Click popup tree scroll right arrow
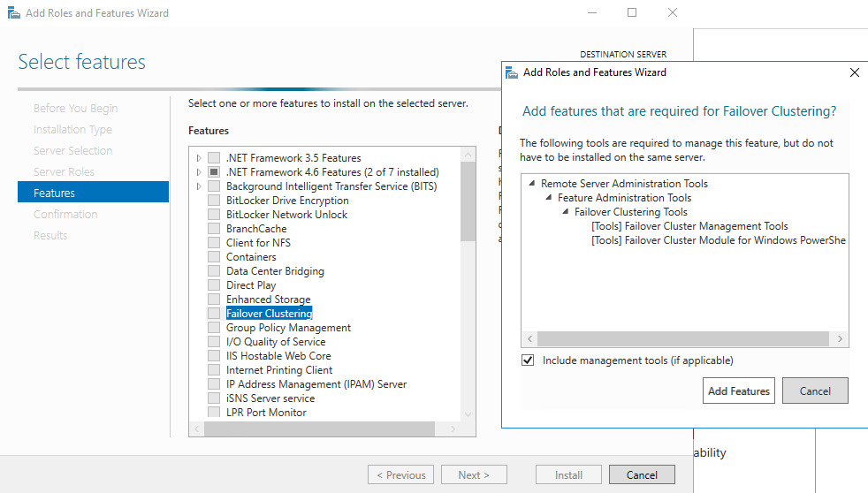The height and width of the screenshot is (493, 868). tap(840, 338)
